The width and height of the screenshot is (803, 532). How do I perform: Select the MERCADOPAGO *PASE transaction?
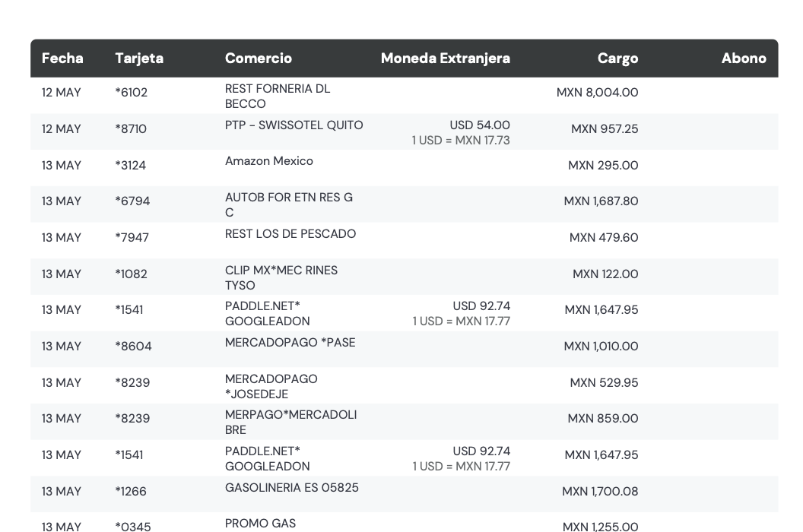coord(404,349)
